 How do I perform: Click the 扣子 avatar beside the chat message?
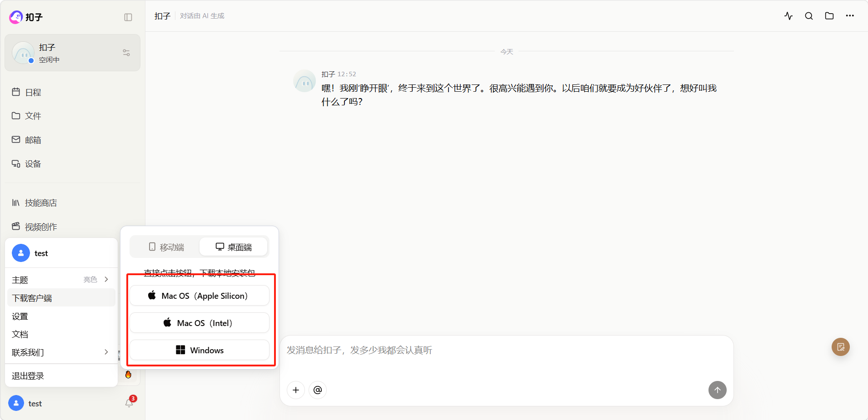[x=304, y=81]
